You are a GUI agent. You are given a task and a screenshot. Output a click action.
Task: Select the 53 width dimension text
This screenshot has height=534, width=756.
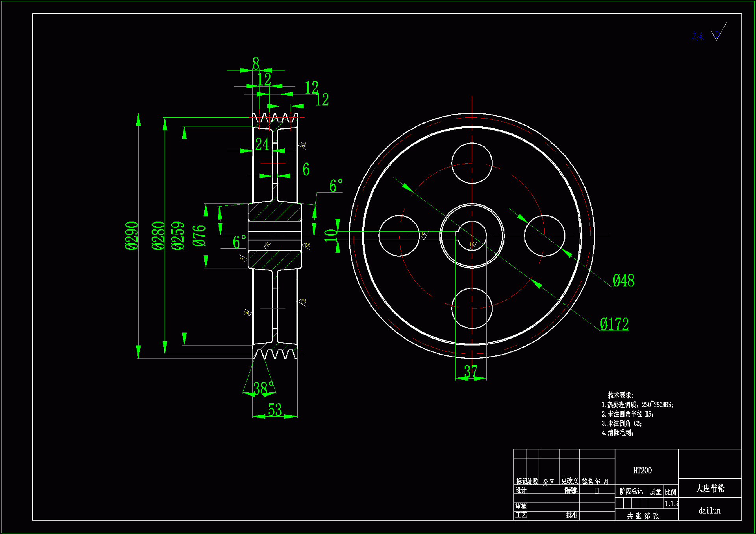click(x=275, y=410)
